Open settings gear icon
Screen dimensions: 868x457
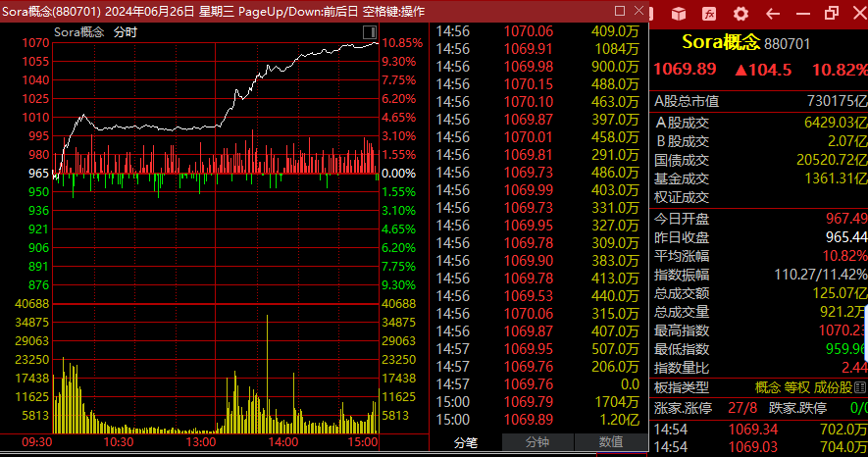point(740,14)
